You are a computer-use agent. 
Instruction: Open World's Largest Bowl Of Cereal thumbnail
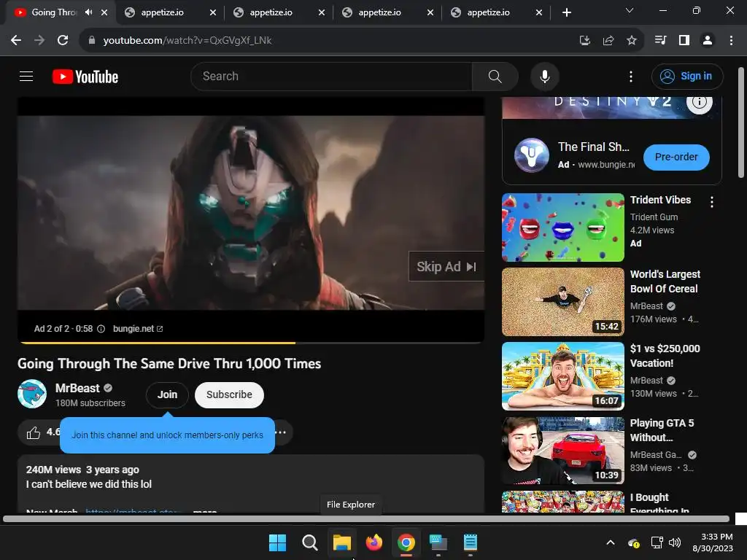(562, 301)
